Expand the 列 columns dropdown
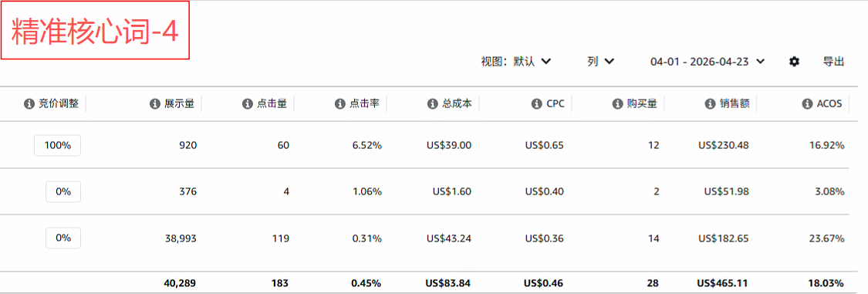868x294 pixels. tap(600, 62)
